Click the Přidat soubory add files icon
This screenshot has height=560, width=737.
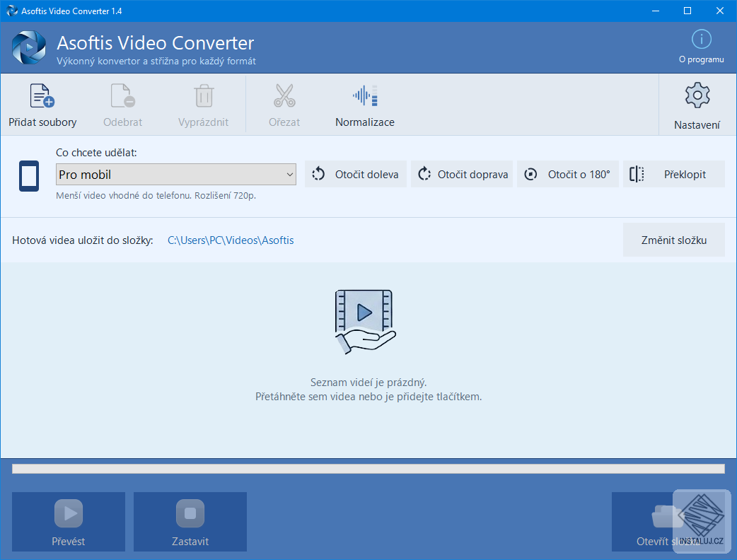pyautogui.click(x=42, y=95)
